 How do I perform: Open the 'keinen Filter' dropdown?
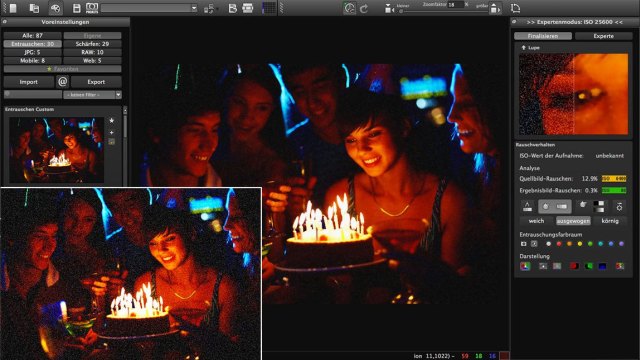[92, 95]
